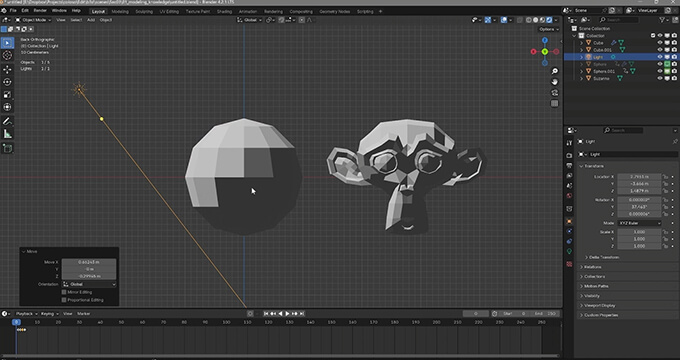
Task: Click the Move X value field
Action: 89,262
